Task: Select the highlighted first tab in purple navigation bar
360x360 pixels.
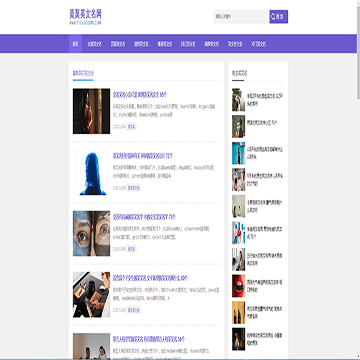Action: [75, 44]
